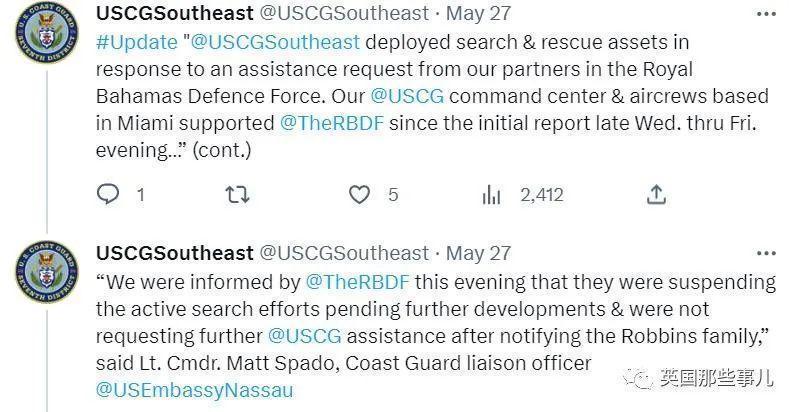This screenshot has width=799, height=412.
Task: Open May 27 timestamp of first tweet
Action: click(x=478, y=14)
